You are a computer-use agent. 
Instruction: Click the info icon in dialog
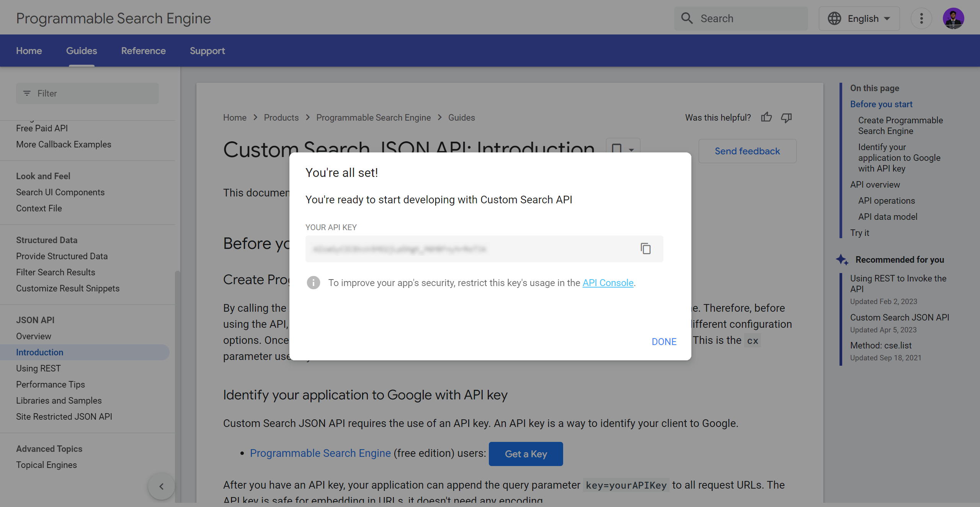click(x=314, y=283)
